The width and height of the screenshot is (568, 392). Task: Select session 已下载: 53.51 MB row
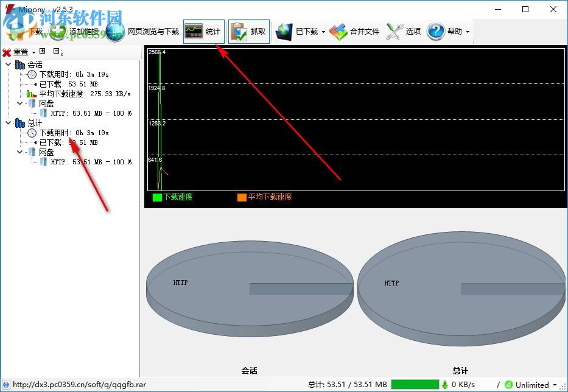(x=68, y=84)
